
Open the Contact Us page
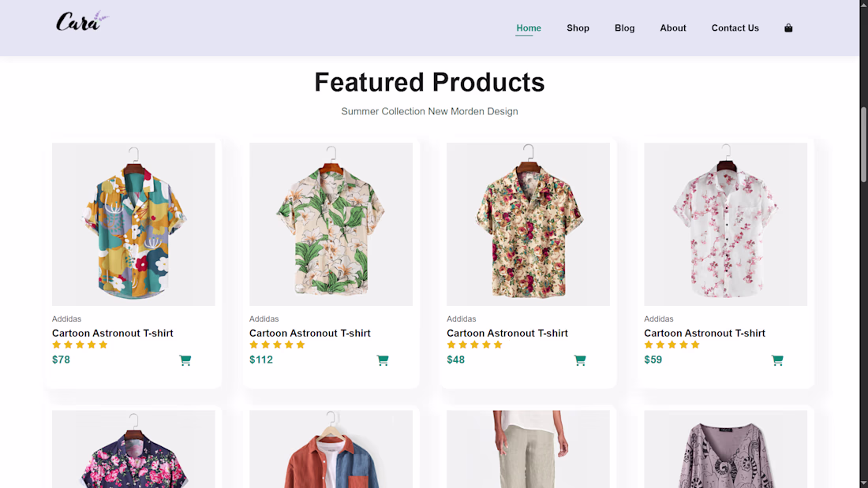click(x=735, y=28)
